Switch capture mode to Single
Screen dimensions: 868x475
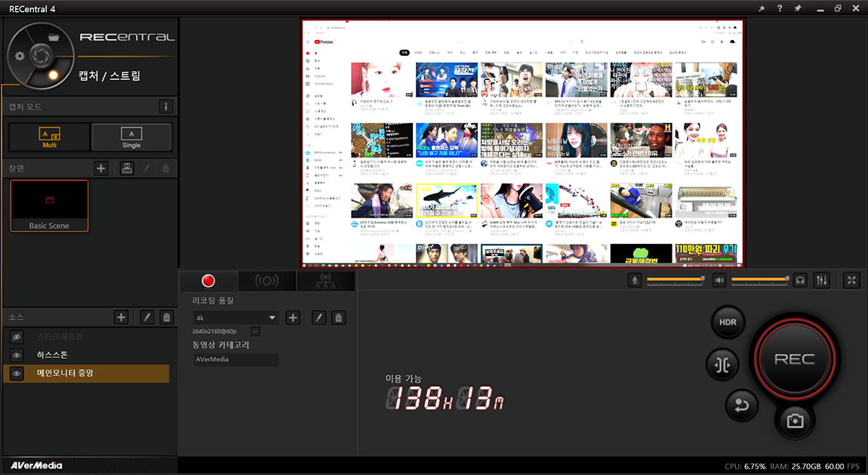(131, 137)
